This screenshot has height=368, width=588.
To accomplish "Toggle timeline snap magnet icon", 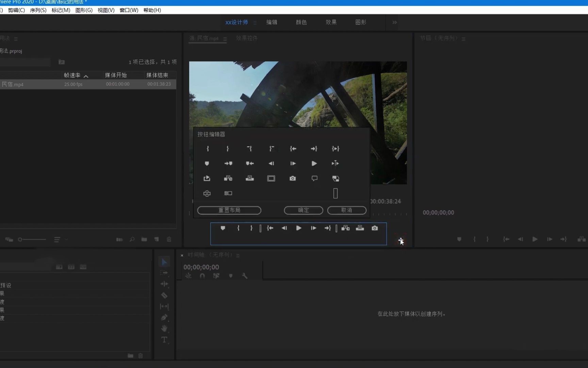I will [x=202, y=276].
